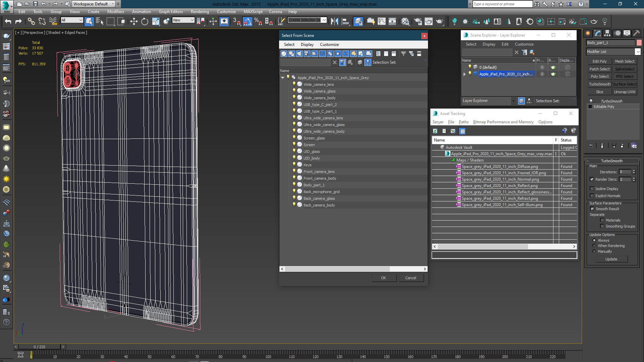
Task: Click the Unwrap UVW modifier button
Action: pyautogui.click(x=625, y=92)
